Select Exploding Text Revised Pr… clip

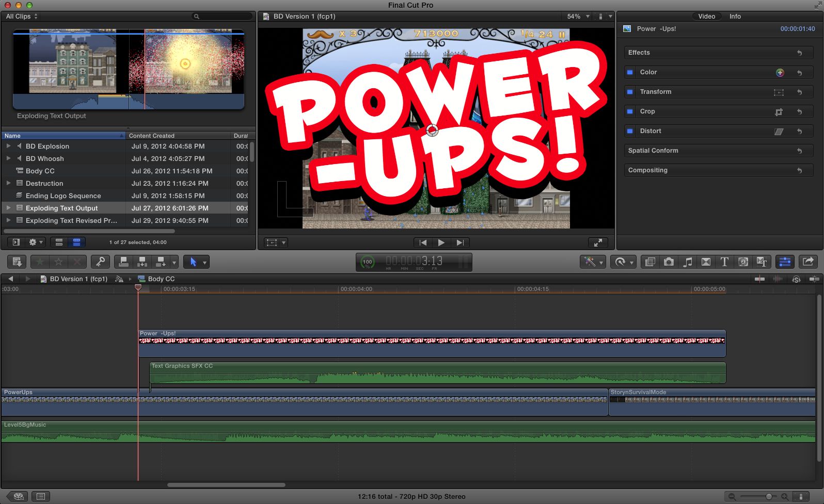[x=71, y=220]
